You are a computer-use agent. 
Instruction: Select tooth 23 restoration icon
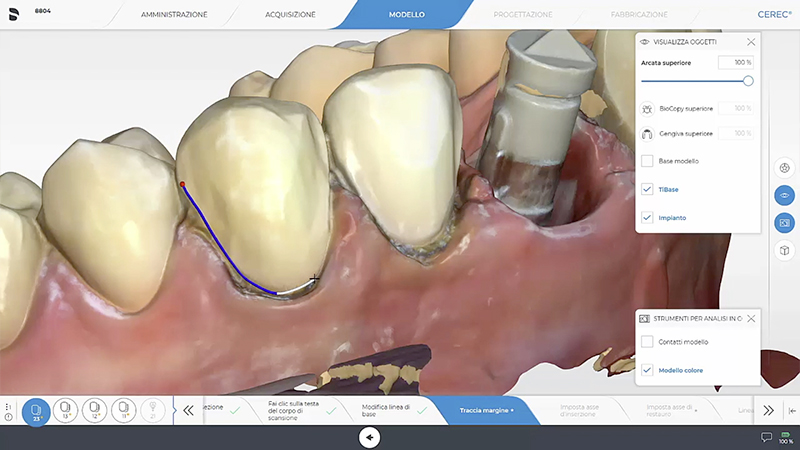[36, 410]
